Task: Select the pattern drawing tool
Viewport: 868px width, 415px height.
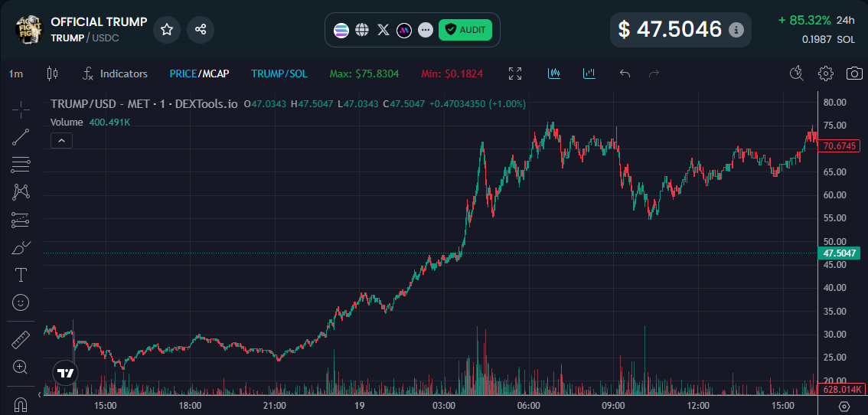Action: 21,192
